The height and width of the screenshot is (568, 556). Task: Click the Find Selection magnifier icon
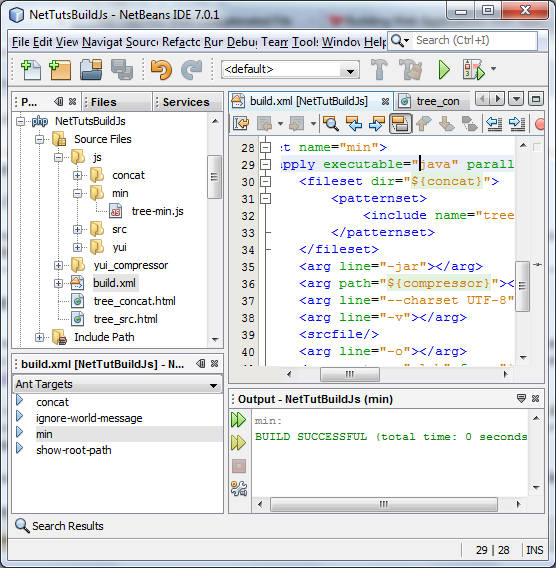pyautogui.click(x=331, y=124)
